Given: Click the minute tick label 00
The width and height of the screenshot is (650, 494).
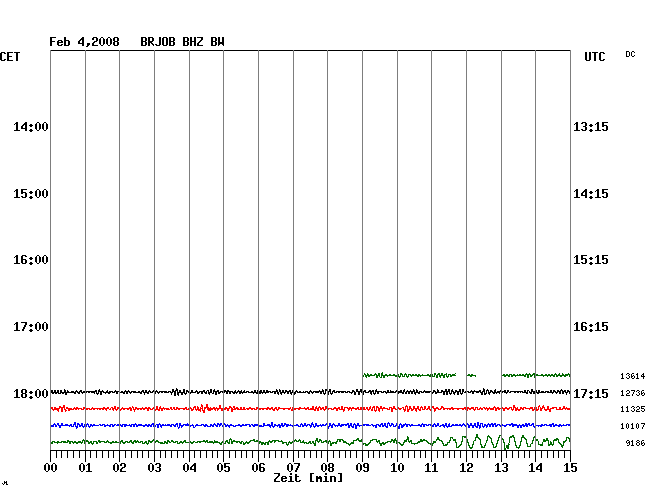Looking at the screenshot, I should pos(51,468).
